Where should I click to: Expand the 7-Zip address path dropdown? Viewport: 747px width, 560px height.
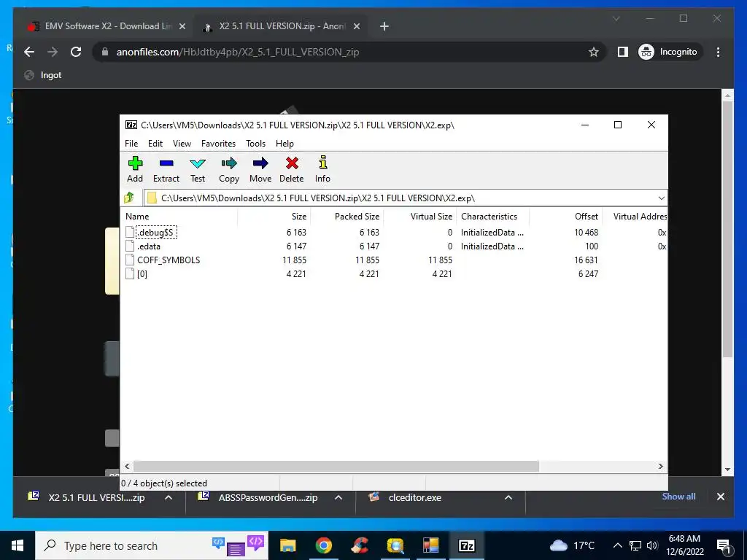point(661,198)
